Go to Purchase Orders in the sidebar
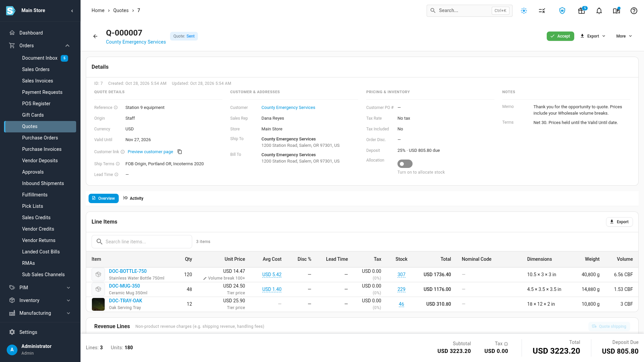The width and height of the screenshot is (644, 362). click(x=40, y=138)
